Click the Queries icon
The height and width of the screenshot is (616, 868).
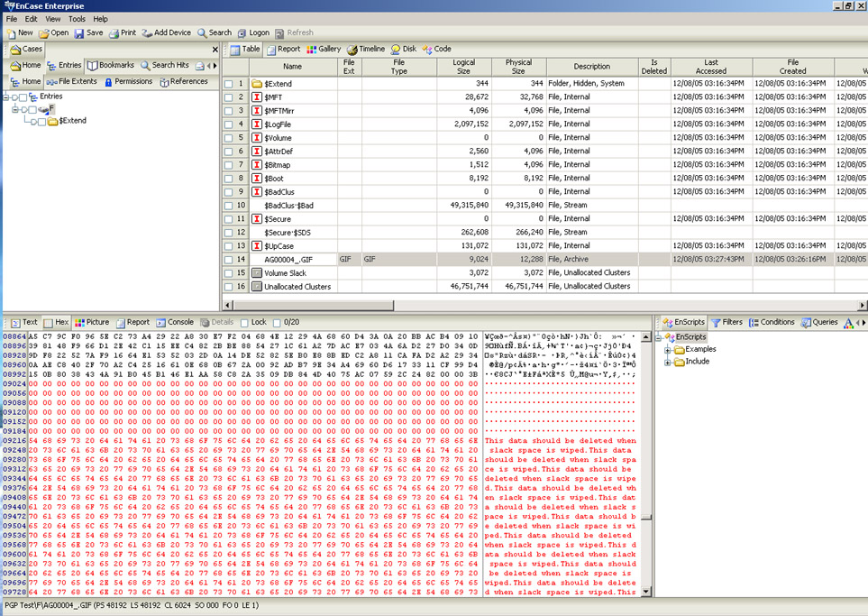(x=806, y=322)
